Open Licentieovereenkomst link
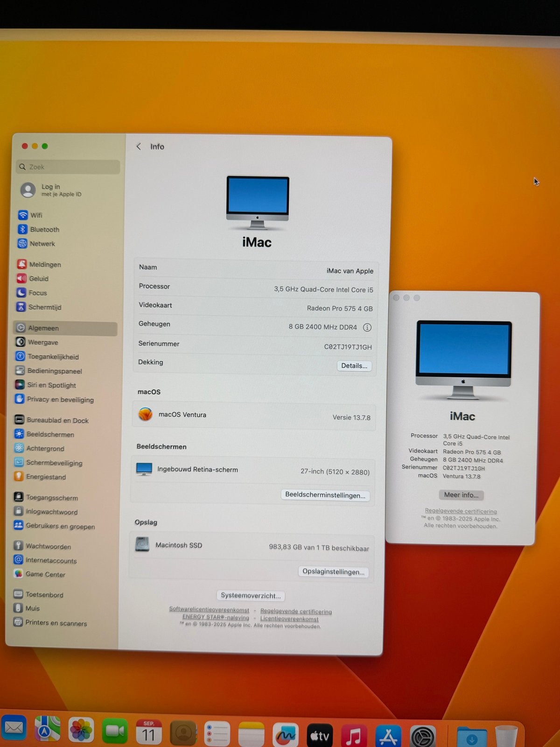 pyautogui.click(x=289, y=619)
